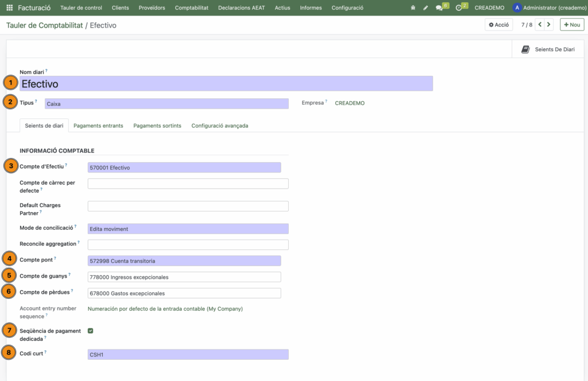Click the Codi curt input field
588x381 pixels.
pos(188,355)
